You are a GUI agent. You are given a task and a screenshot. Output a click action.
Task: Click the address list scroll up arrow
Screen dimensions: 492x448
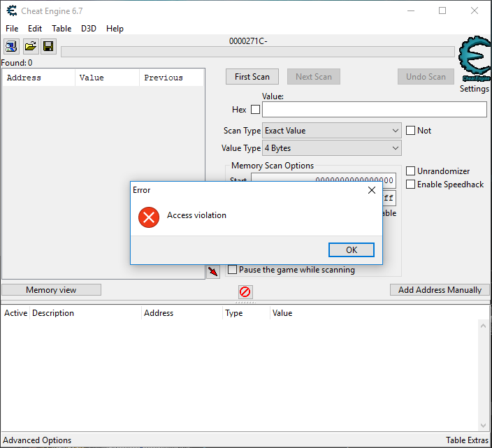(x=483, y=326)
